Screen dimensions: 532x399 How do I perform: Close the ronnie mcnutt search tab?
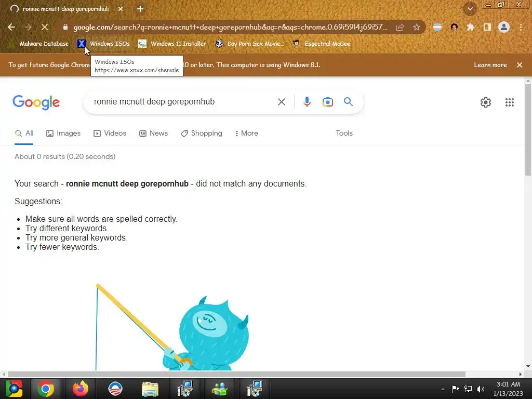click(121, 9)
